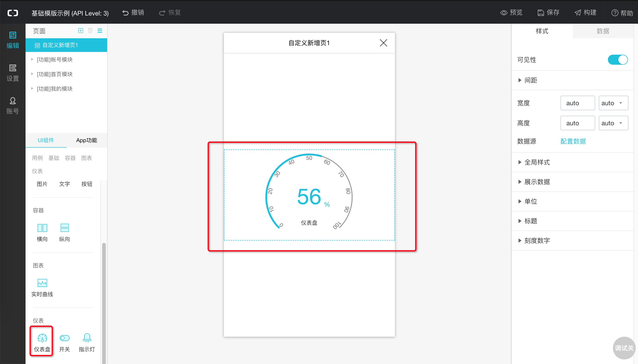This screenshot has height=364, width=638.
Task: Expand [功能]我的模块 tree node
Action: [32, 88]
